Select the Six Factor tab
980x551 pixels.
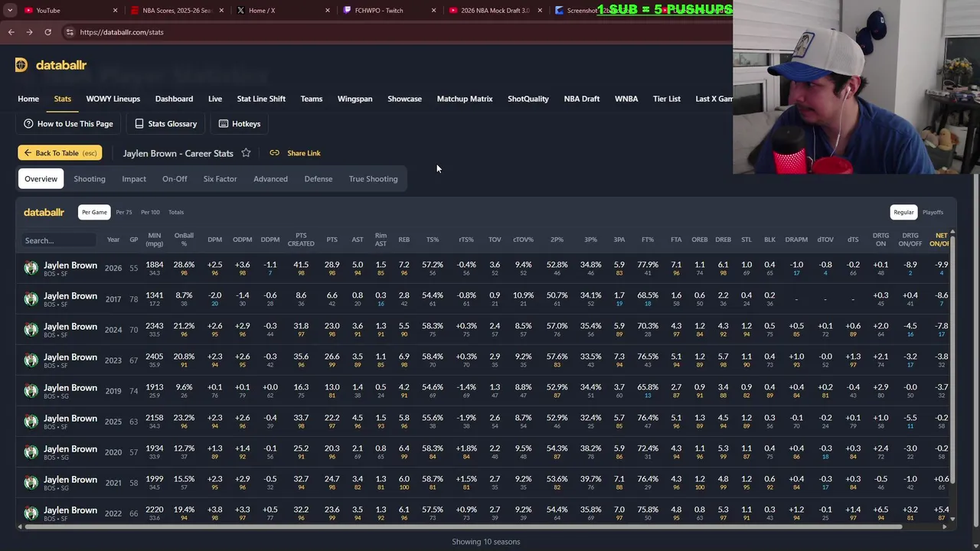220,179
